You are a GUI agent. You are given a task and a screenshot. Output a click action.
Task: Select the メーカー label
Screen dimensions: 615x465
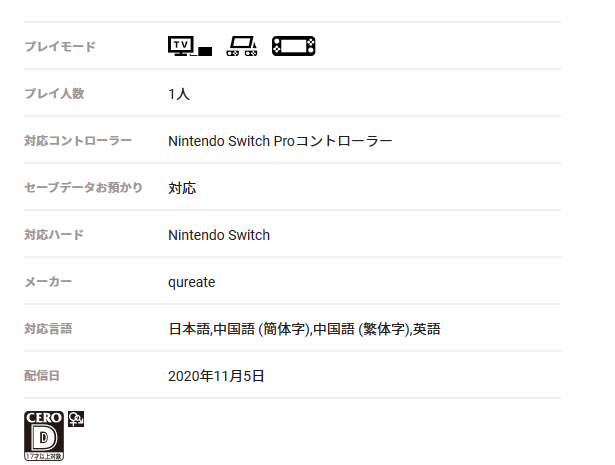48,282
